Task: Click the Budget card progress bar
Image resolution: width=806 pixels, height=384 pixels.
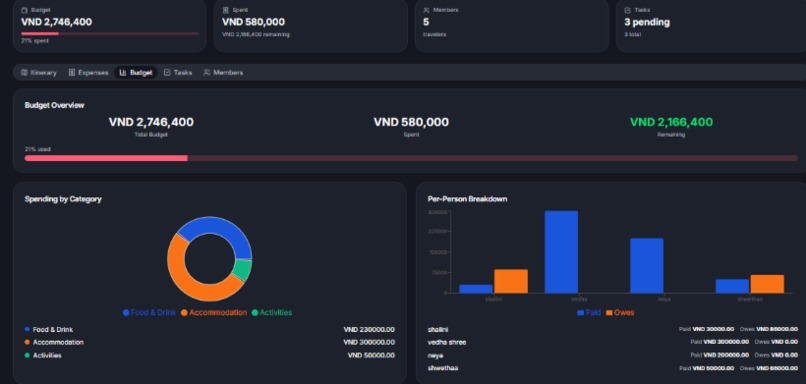Action: pyautogui.click(x=109, y=33)
